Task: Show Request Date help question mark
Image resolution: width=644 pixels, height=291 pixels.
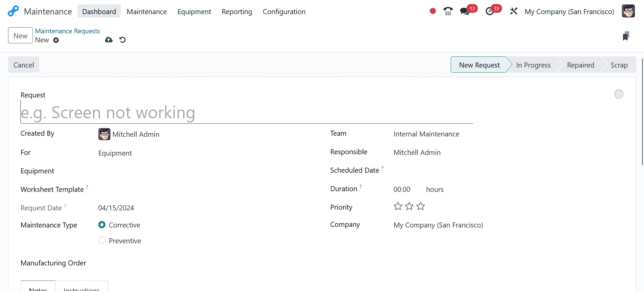Action: (x=65, y=205)
